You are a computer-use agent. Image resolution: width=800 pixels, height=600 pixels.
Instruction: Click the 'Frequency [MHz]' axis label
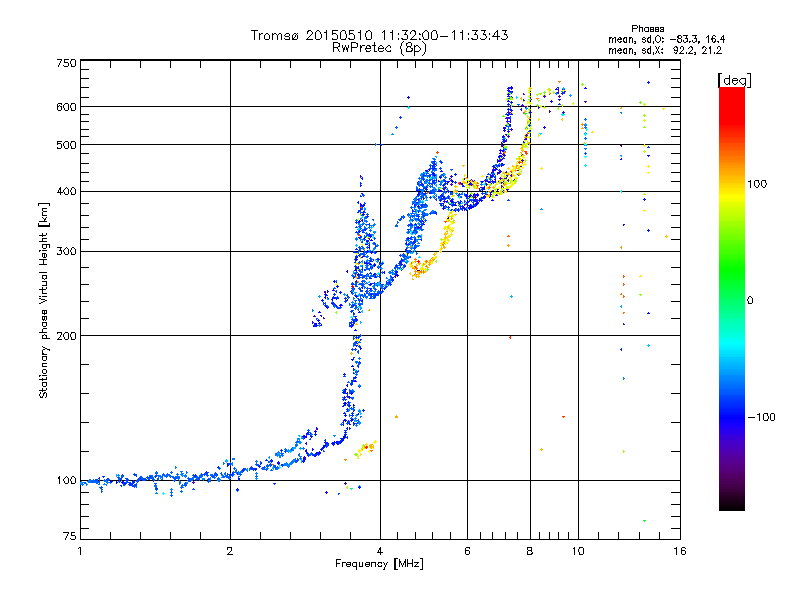click(379, 564)
